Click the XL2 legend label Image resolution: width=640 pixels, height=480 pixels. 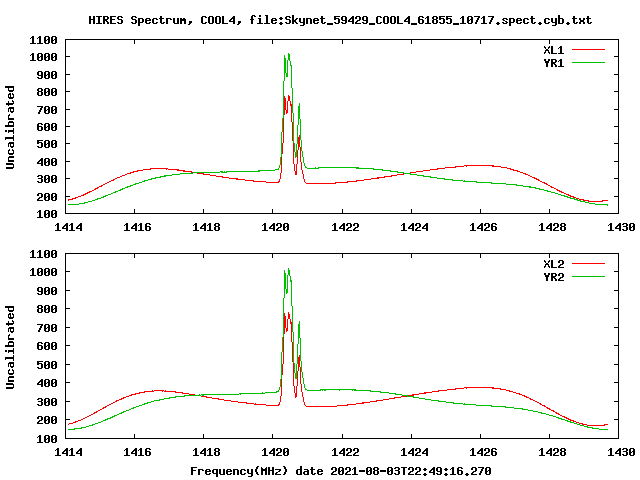pos(553,264)
